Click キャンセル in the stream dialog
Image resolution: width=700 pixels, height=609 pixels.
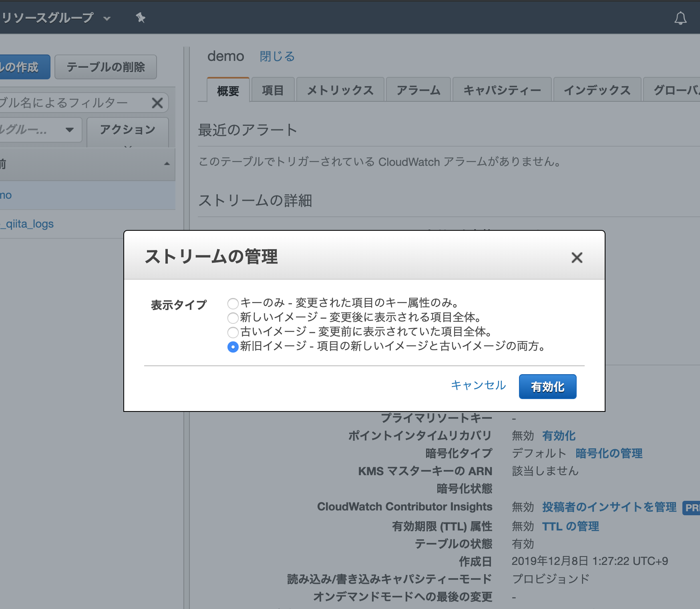478,385
